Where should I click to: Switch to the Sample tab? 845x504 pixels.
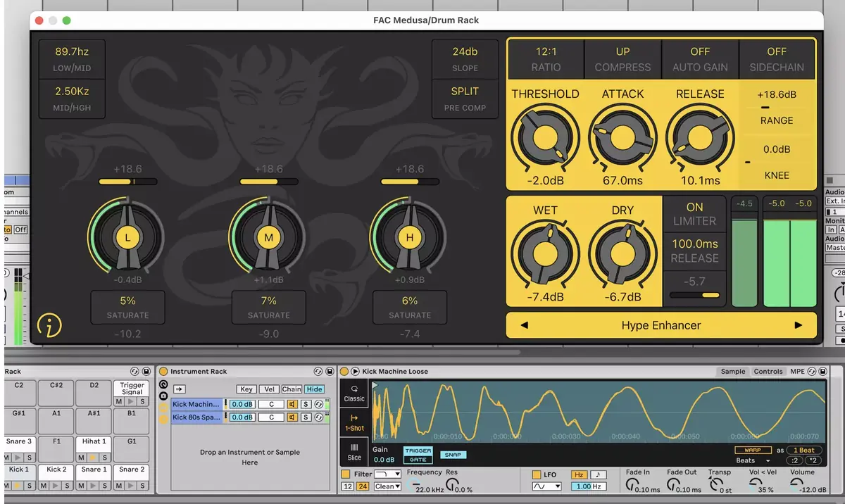click(x=732, y=372)
